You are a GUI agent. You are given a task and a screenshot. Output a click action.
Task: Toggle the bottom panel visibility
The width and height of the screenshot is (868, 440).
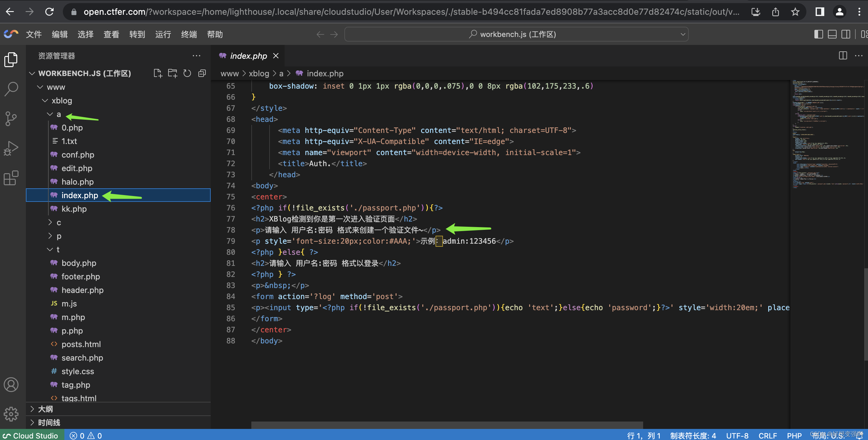(832, 34)
